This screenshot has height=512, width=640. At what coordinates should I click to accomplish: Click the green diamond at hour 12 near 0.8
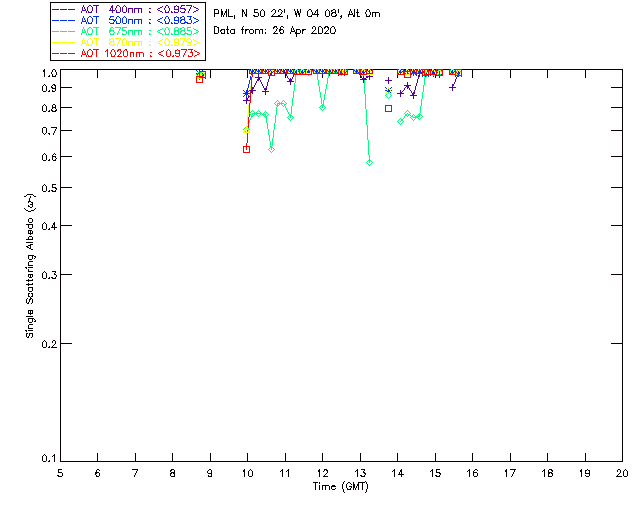point(322,108)
